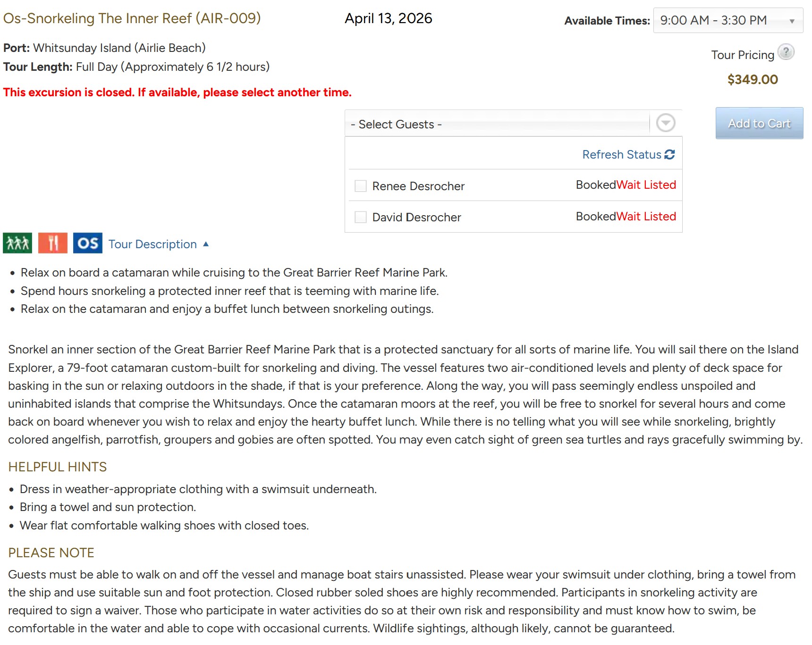Click Wait Listed status for Renee
The width and height of the screenshot is (812, 645).
pyautogui.click(x=646, y=185)
